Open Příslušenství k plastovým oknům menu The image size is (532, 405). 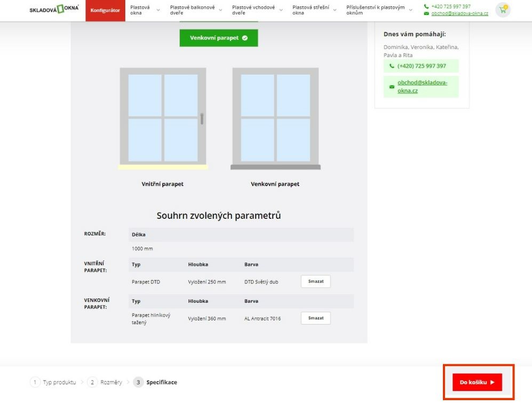coord(378,10)
